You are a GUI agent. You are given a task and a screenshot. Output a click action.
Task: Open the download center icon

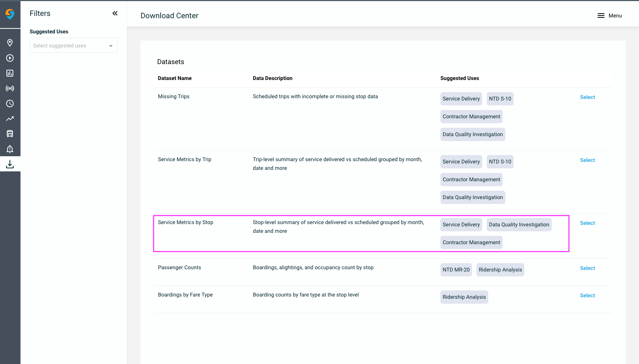pos(10,164)
